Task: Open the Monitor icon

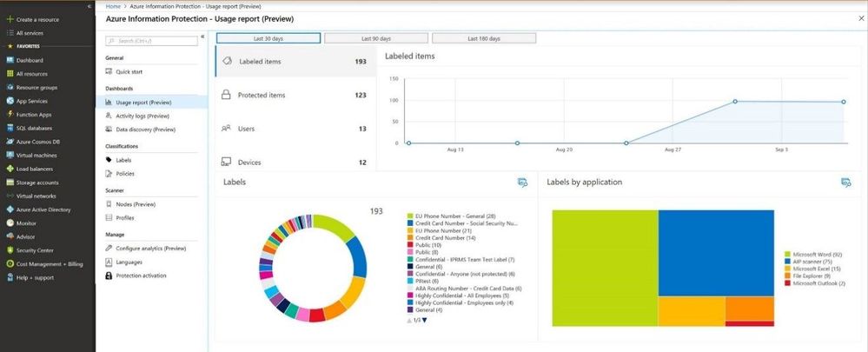Action: (x=10, y=223)
